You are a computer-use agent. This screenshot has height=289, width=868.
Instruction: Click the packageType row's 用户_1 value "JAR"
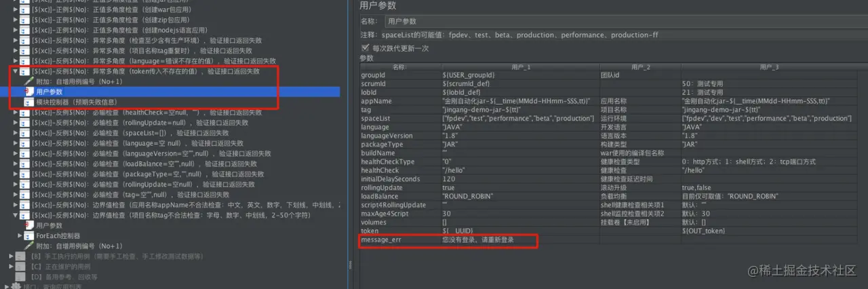point(520,144)
